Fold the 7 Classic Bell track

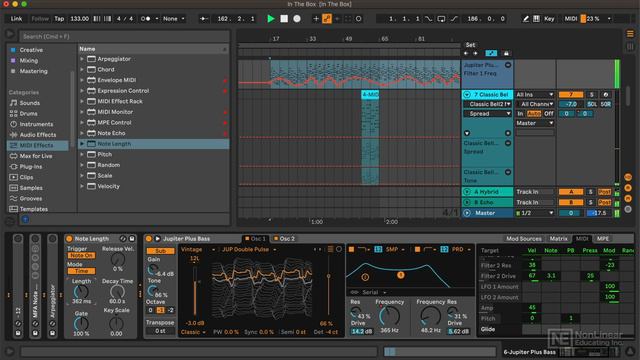tap(467, 95)
